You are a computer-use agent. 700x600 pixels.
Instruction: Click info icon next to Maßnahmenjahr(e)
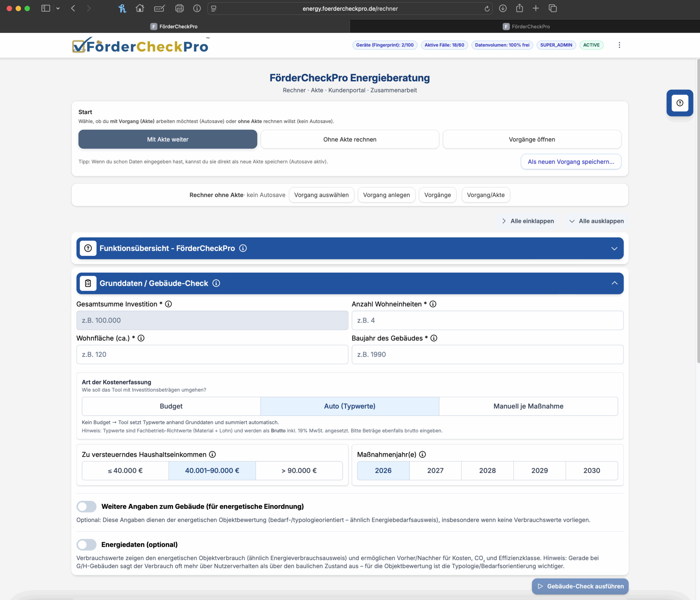tap(422, 454)
